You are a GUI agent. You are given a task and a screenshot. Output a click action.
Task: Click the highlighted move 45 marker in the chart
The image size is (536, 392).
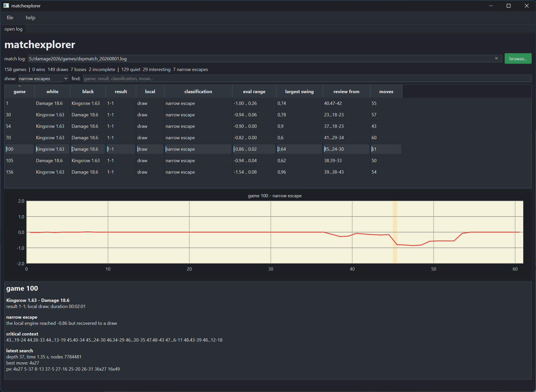[395, 232]
